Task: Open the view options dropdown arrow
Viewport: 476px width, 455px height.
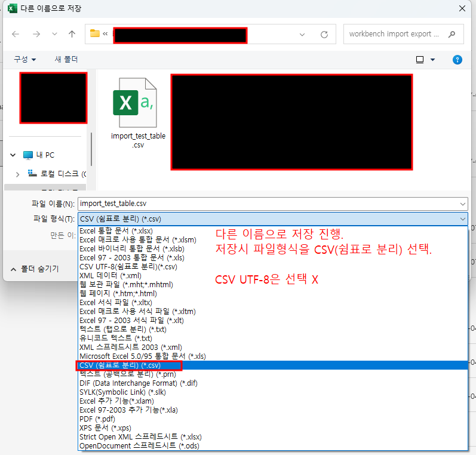Action: click(432, 60)
